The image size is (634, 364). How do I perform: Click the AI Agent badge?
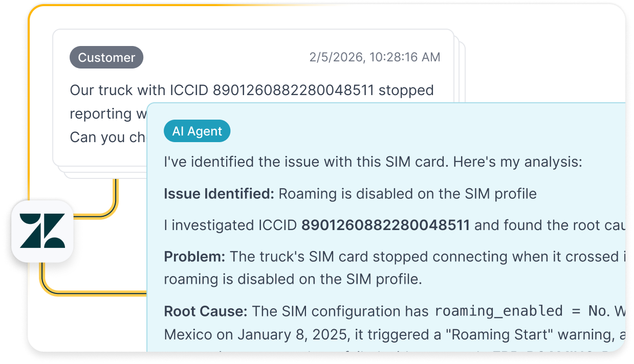click(197, 131)
